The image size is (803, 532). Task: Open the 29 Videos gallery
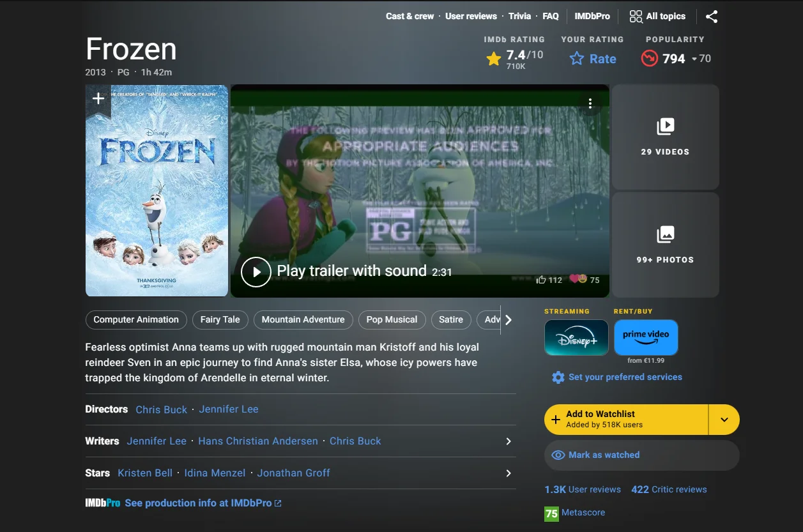pos(665,136)
